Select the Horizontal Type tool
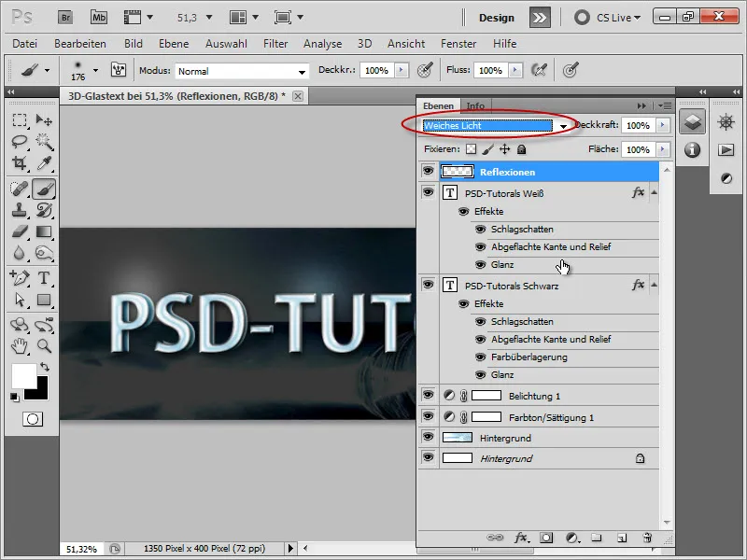 point(44,277)
